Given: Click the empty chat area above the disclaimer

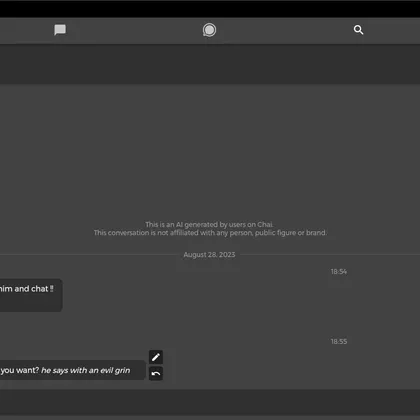Looking at the screenshot, I should pos(210,150).
